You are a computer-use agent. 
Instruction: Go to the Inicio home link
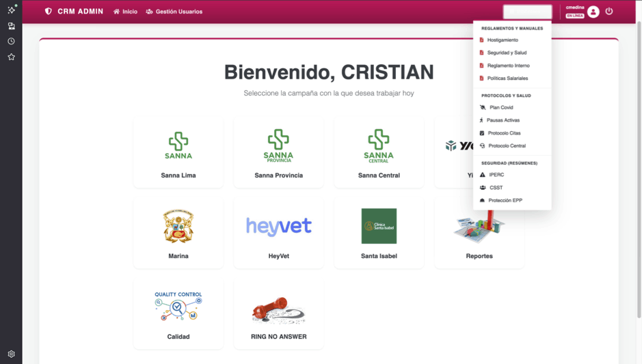pyautogui.click(x=125, y=12)
